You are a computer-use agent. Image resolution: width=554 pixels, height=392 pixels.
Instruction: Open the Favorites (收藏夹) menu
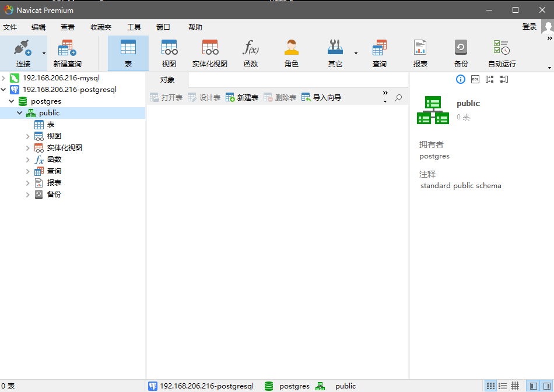pyautogui.click(x=101, y=27)
